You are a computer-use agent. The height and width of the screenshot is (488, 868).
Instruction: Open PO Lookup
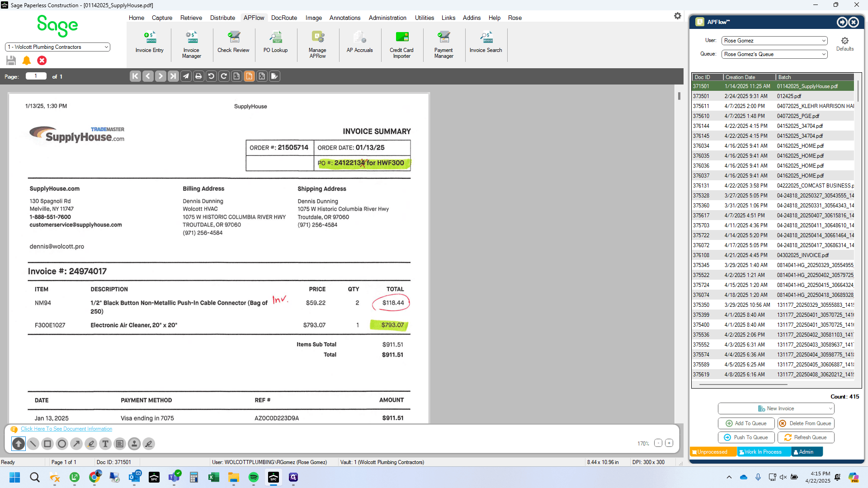275,42
